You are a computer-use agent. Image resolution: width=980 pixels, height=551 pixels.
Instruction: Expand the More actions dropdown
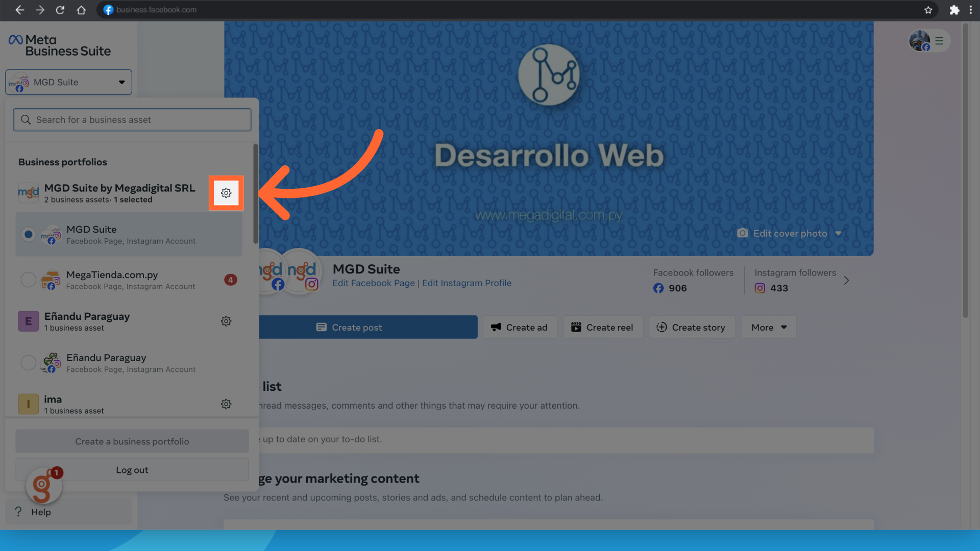click(768, 328)
